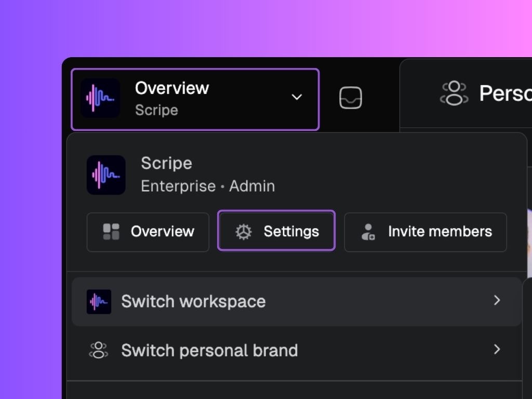This screenshot has height=399, width=532.
Task: Open the inbox tray icon
Action: pos(351,98)
